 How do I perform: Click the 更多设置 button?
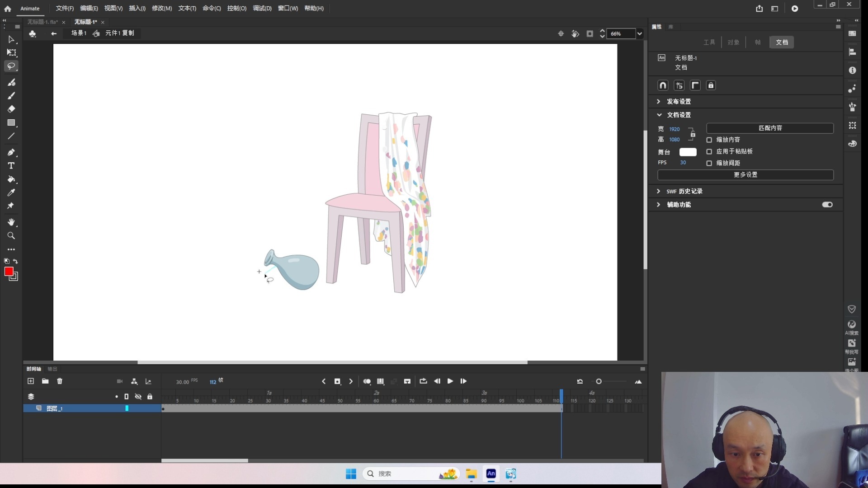745,175
